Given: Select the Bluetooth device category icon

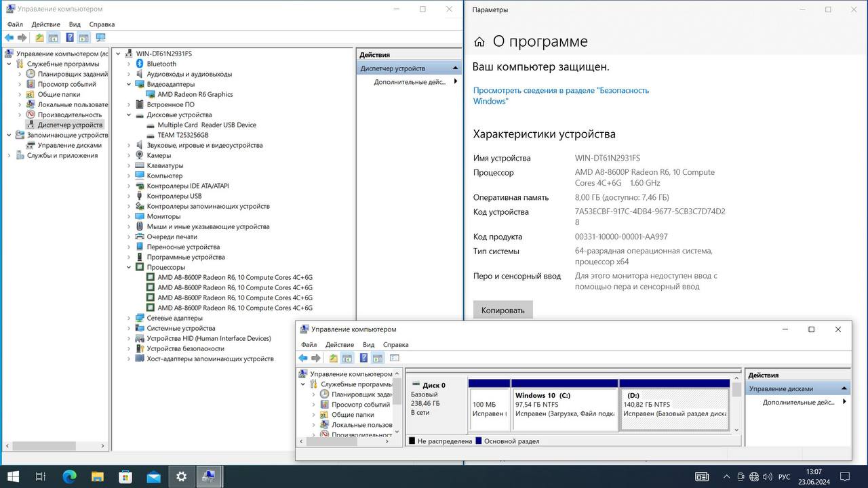Looking at the screenshot, I should coord(140,64).
